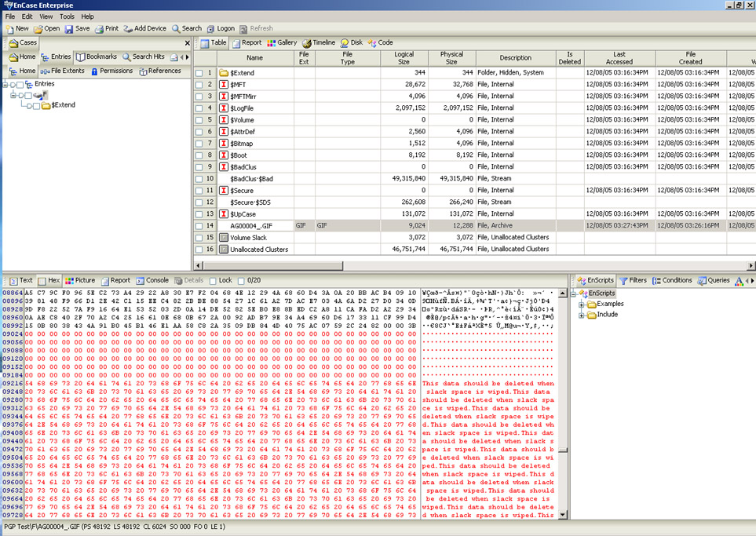
Task: Click the Print toolbar icon
Action: (x=100, y=29)
